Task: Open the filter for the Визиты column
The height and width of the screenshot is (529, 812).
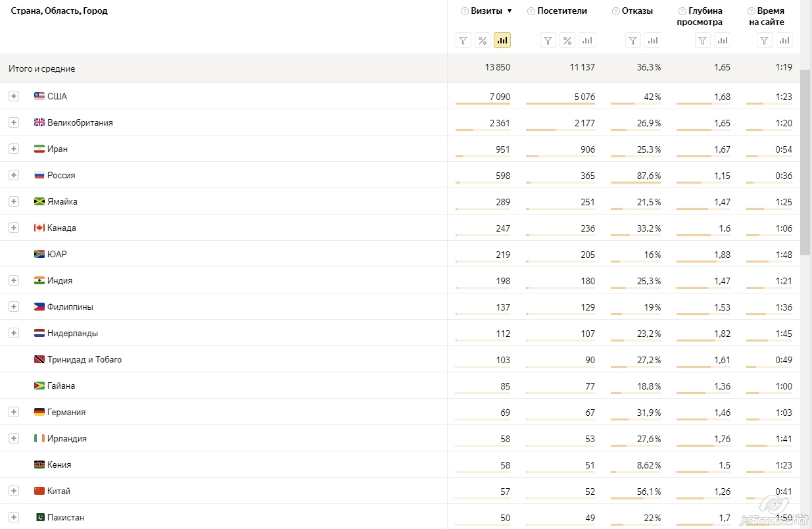Action: (x=464, y=41)
